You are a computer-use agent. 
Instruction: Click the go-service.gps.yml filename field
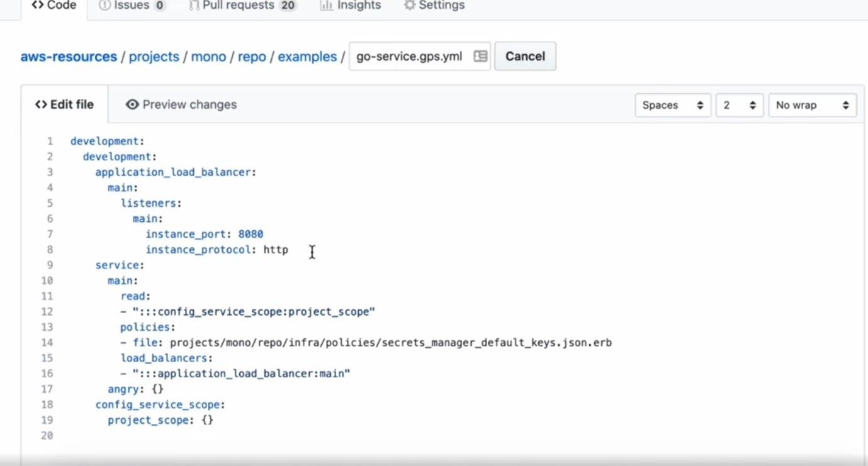tap(409, 57)
